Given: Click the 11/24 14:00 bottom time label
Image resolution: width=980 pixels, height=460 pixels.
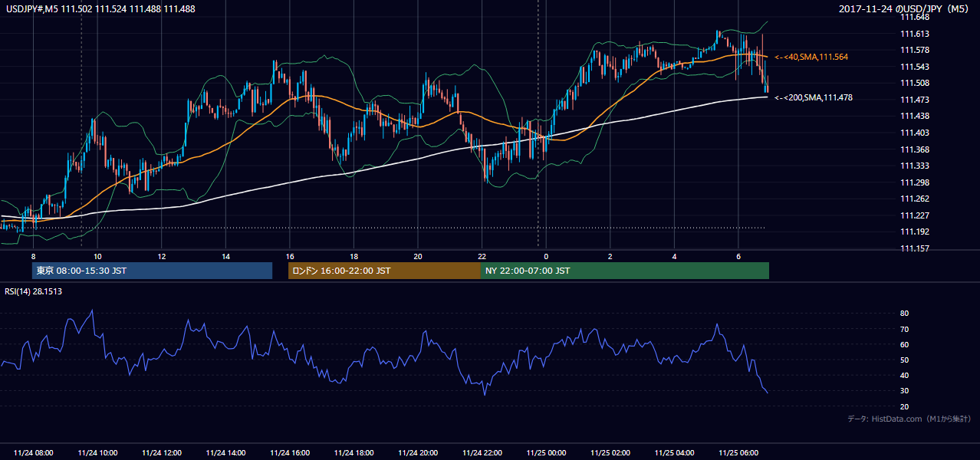Looking at the screenshot, I should pyautogui.click(x=225, y=453).
